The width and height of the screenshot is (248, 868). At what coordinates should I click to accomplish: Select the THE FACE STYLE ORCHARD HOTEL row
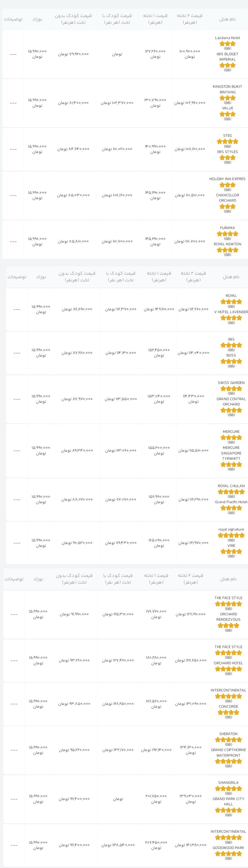point(126,660)
